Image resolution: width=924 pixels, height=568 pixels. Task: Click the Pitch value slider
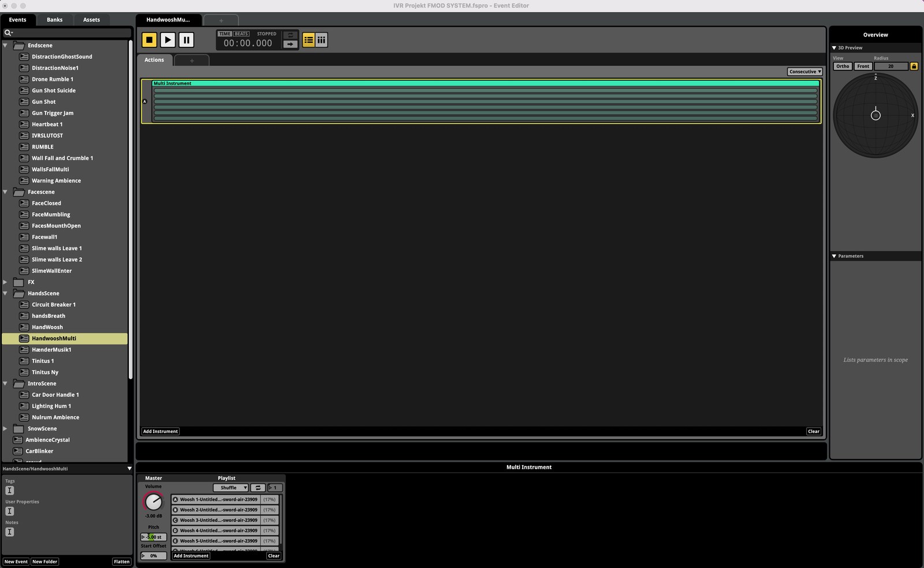pos(154,537)
